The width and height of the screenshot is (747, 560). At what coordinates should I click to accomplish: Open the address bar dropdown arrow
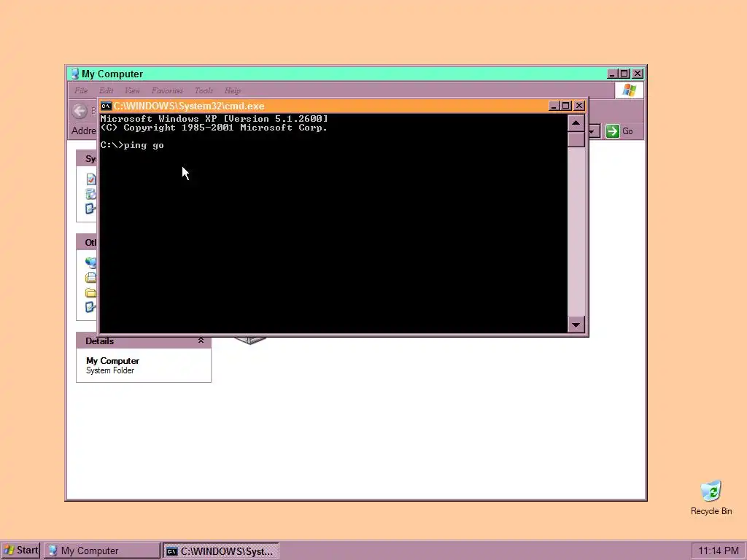(594, 131)
